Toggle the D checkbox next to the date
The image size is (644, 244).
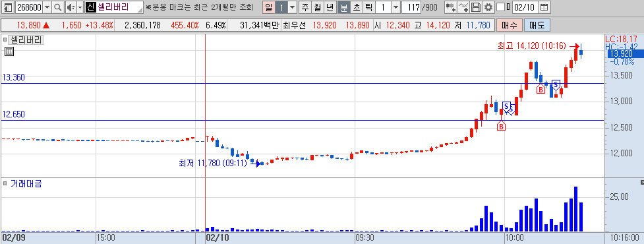click(500, 7)
